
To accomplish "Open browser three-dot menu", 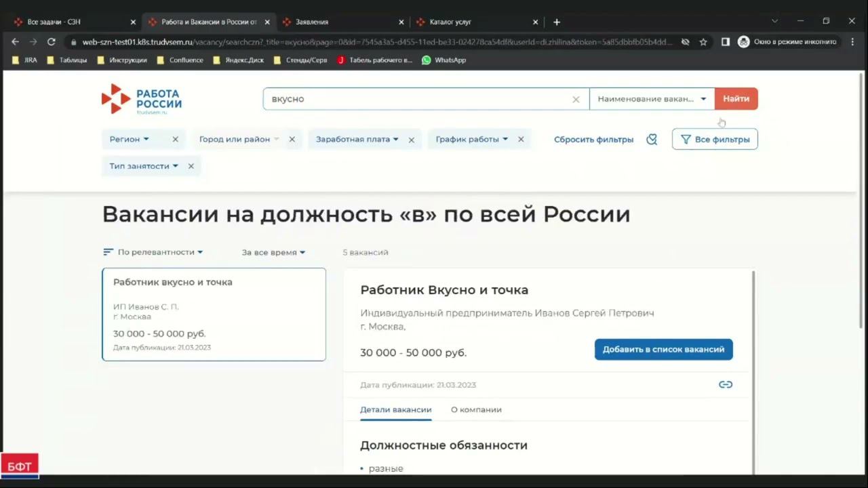I will coord(852,42).
